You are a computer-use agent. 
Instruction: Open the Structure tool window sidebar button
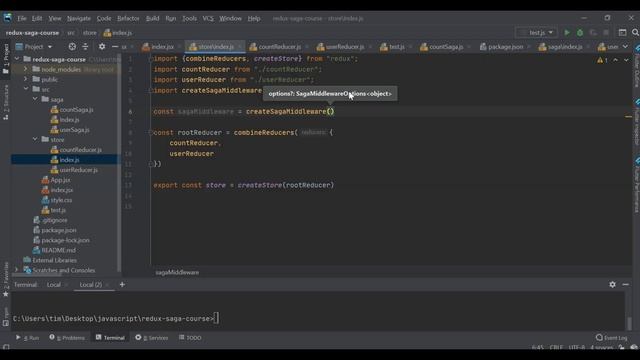(x=6, y=102)
